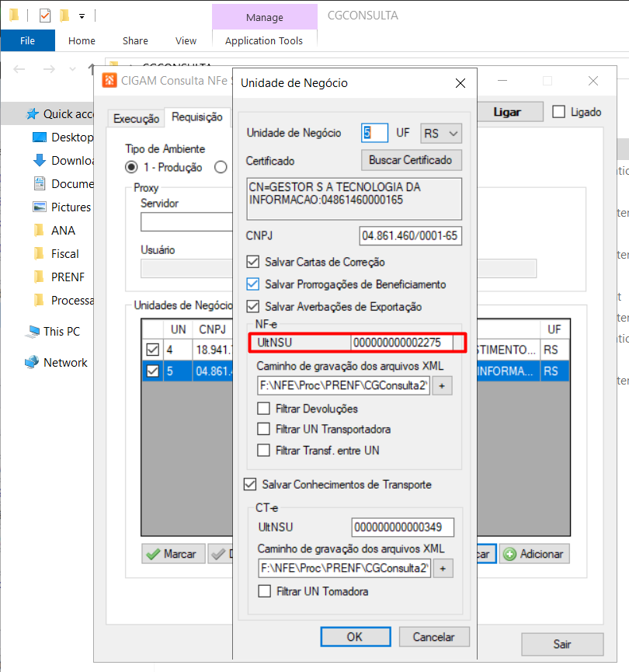Click the Marcar button label
The image size is (629, 672).
(x=180, y=554)
